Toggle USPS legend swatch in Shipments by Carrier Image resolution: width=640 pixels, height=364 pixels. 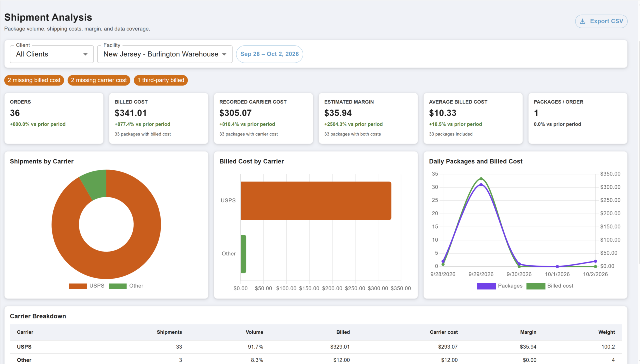(x=78, y=286)
